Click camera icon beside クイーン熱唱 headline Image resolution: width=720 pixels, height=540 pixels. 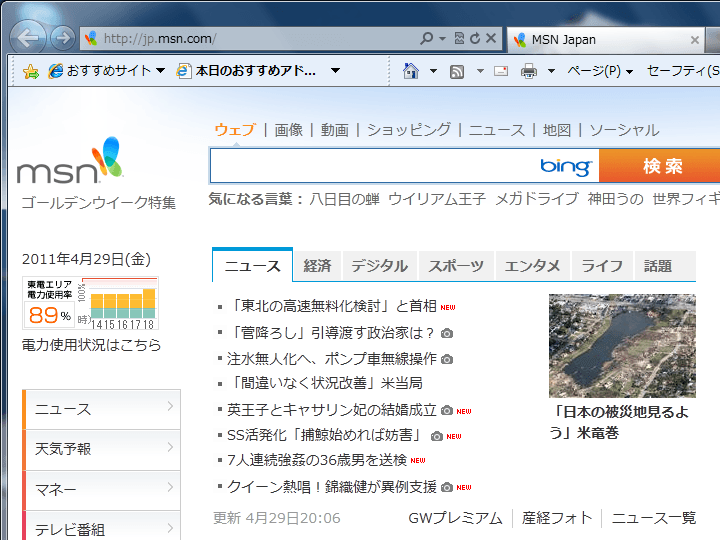(447, 487)
